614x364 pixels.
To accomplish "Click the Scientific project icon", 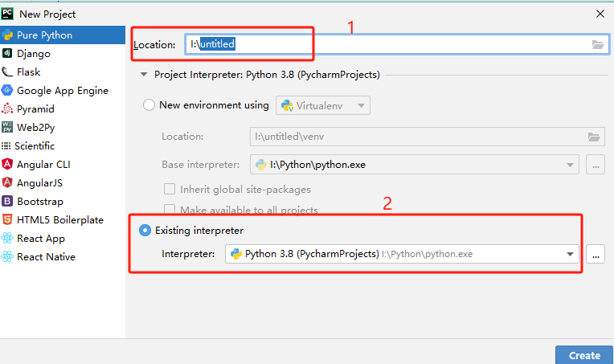I will (6, 146).
